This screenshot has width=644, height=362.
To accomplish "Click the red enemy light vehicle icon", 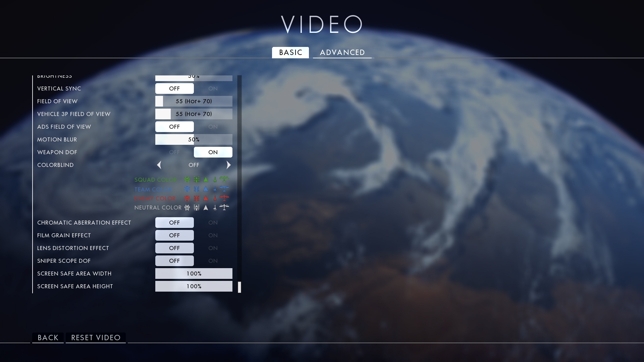I will point(187,198).
